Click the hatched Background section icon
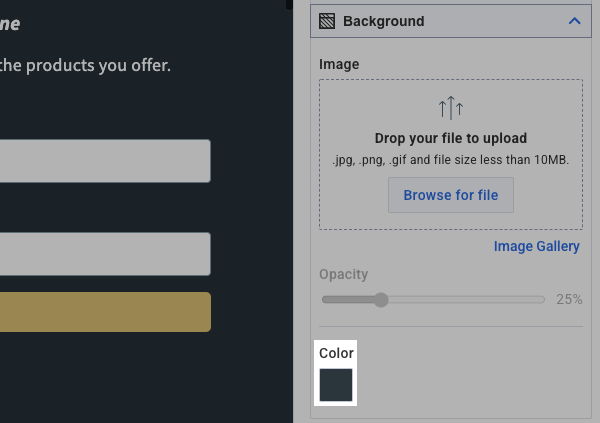Viewport: 600px width, 423px height. pyautogui.click(x=327, y=21)
